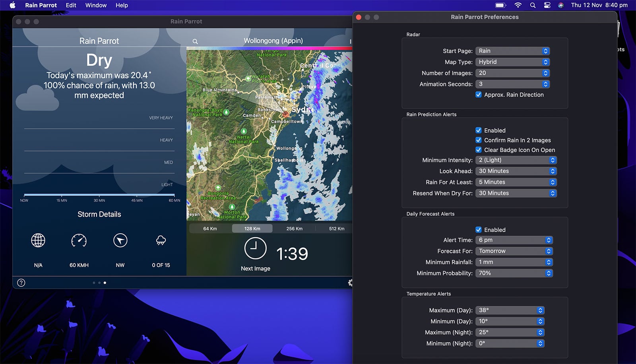Select the 64 Km radar range
Image resolution: width=636 pixels, height=364 pixels.
(210, 228)
